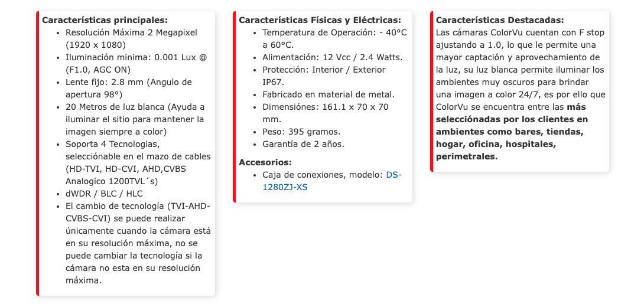This screenshot has height=304, width=644.
Task: Click the "Características principales:" heading
Action: (x=105, y=20)
